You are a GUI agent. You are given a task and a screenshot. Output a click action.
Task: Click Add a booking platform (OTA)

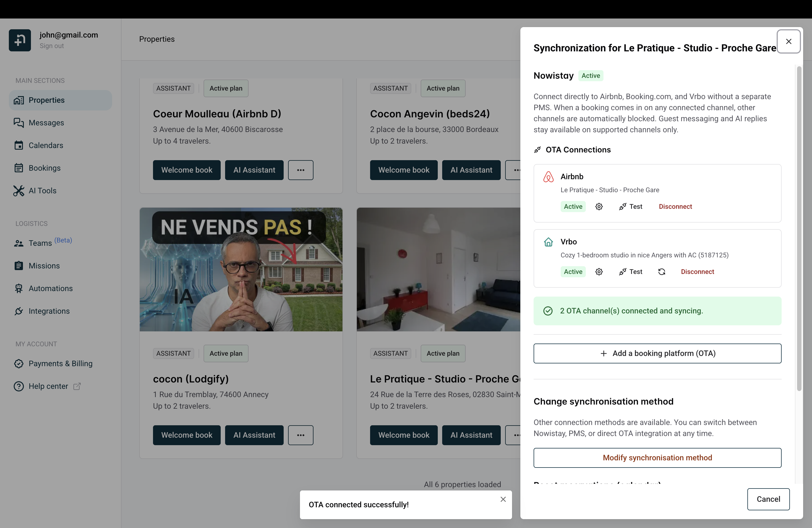point(657,353)
